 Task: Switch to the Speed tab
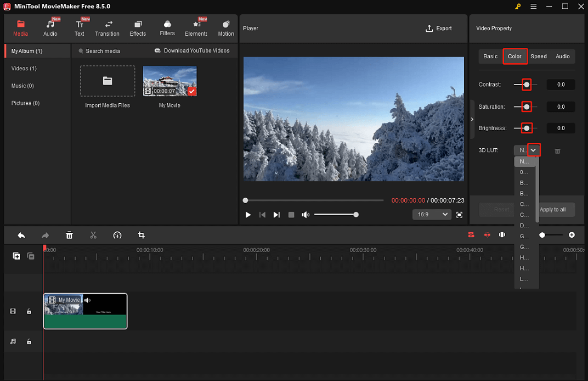tap(538, 56)
